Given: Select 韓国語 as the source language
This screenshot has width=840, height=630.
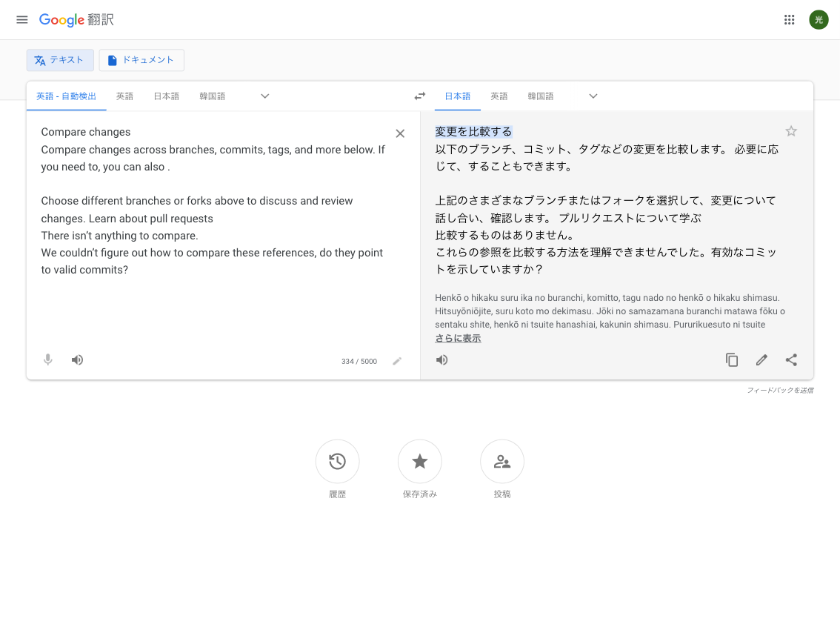Looking at the screenshot, I should [x=212, y=96].
